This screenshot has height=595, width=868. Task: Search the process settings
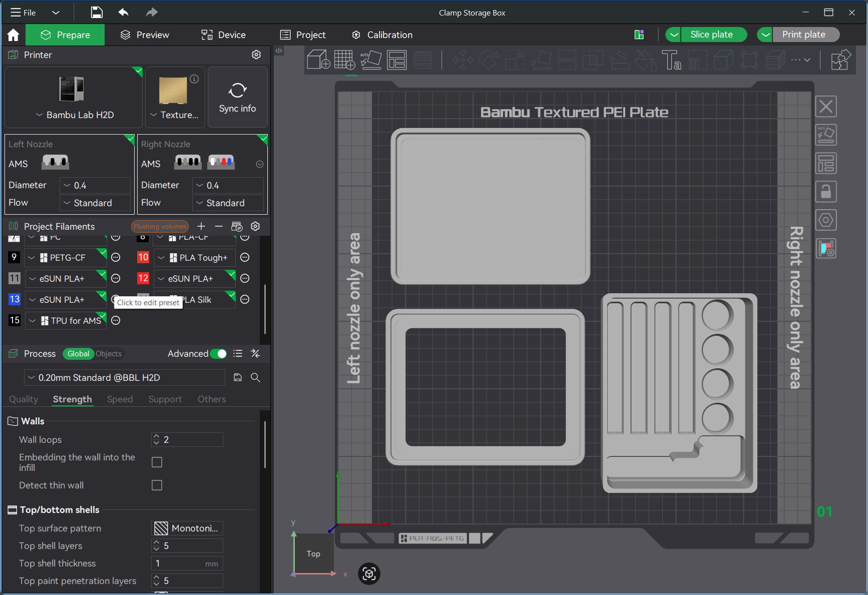pos(255,377)
